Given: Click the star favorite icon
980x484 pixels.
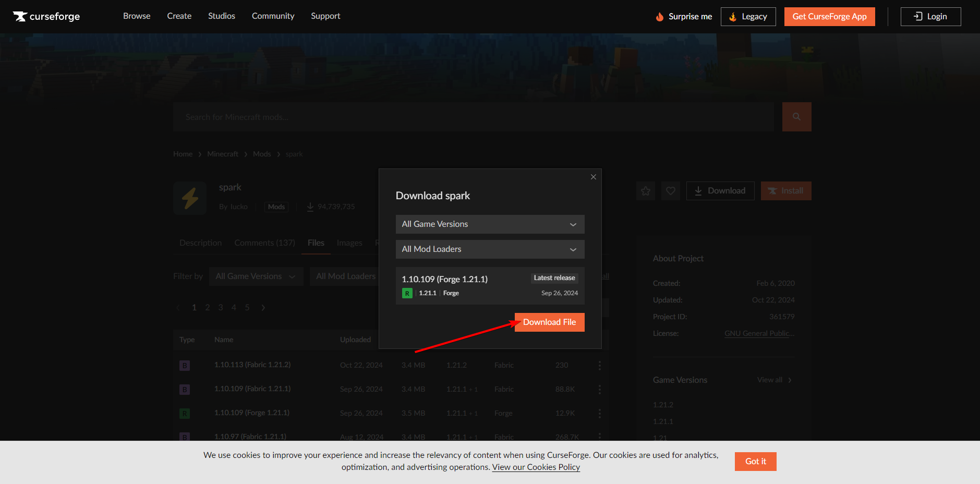Looking at the screenshot, I should pos(646,191).
